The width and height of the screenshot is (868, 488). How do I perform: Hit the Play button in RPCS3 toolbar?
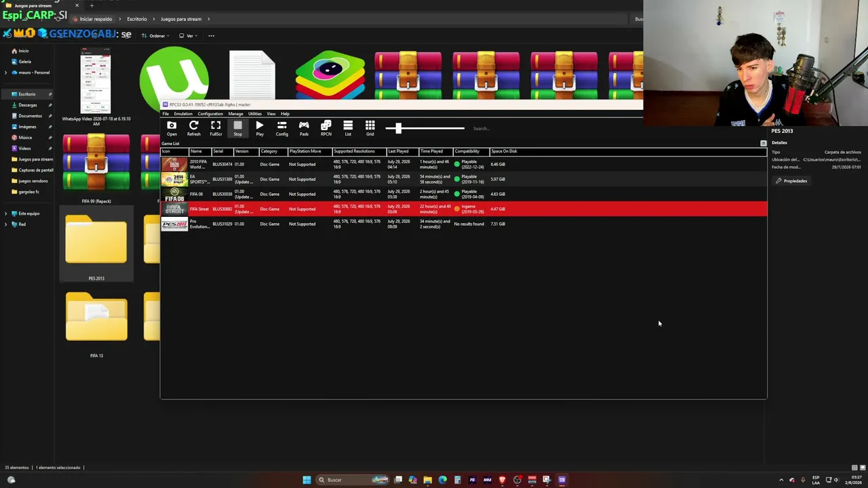pyautogui.click(x=260, y=128)
